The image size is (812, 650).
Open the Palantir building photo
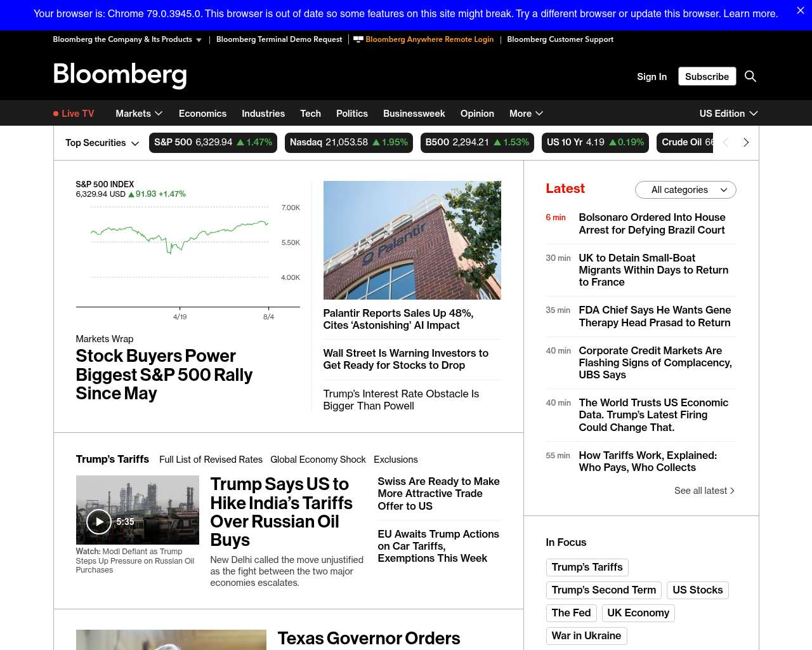[412, 240]
